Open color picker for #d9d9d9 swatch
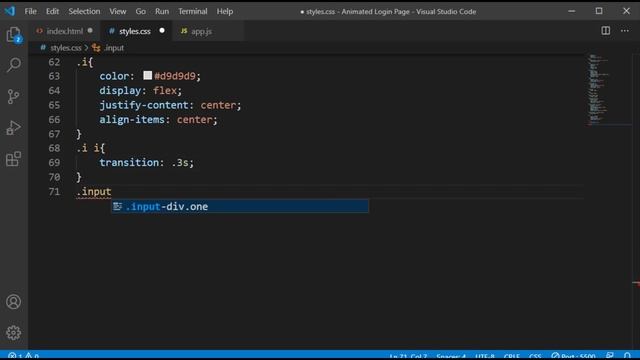Viewport: 640px width, 360px height. [147, 76]
